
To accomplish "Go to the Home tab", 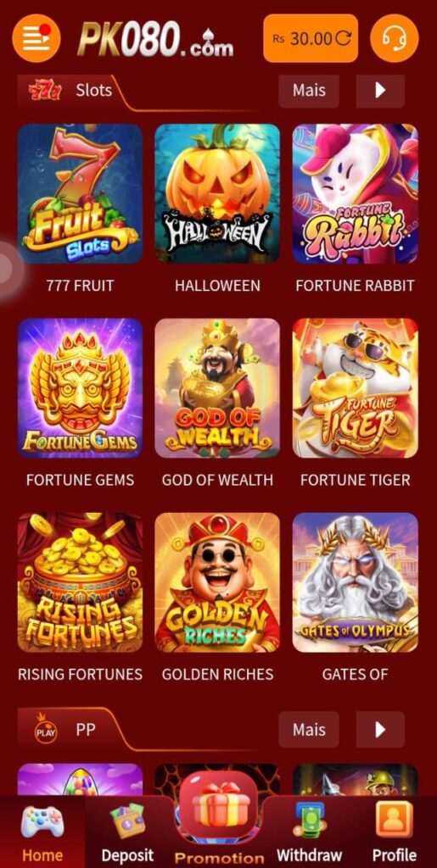I will (x=42, y=833).
